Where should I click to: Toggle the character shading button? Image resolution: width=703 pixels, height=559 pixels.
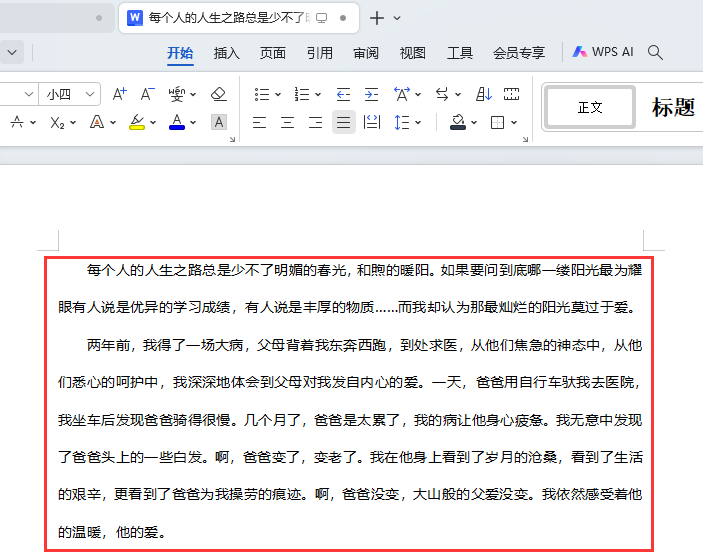pyautogui.click(x=219, y=122)
